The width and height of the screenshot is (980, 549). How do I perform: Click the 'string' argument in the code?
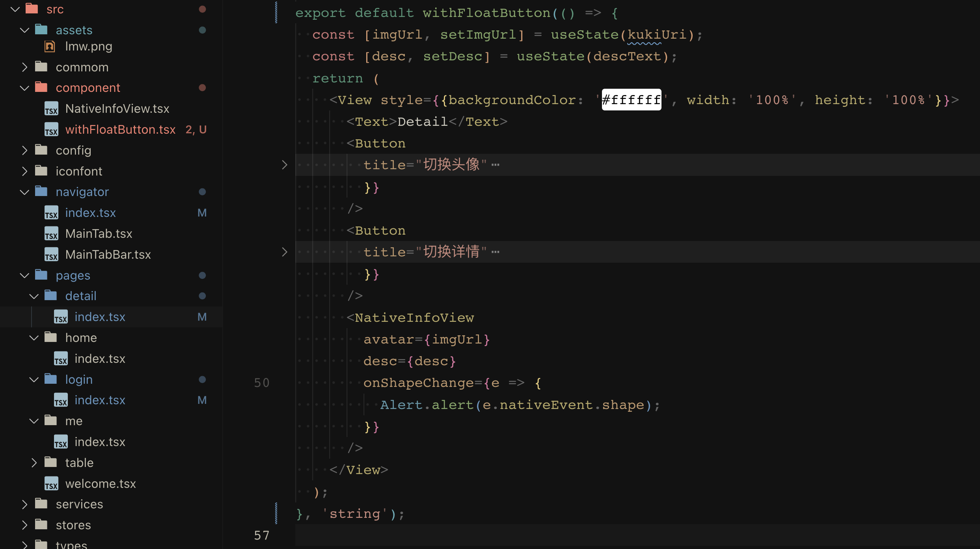(x=355, y=514)
